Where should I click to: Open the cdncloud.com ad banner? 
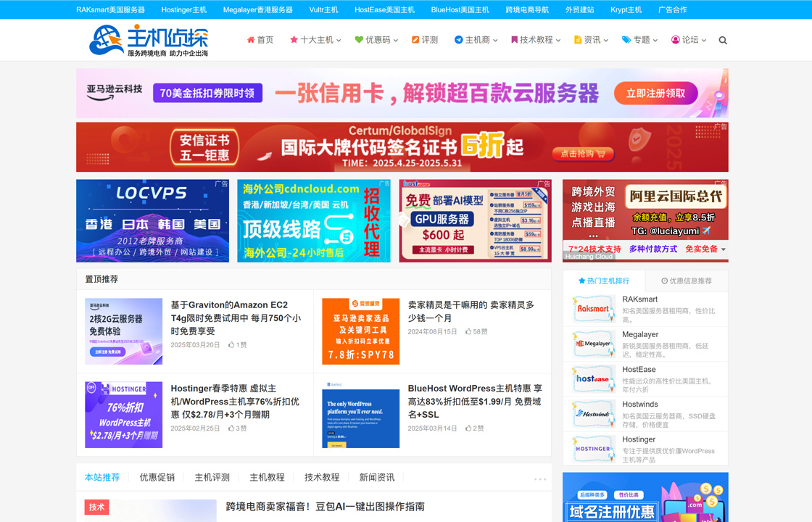[314, 220]
